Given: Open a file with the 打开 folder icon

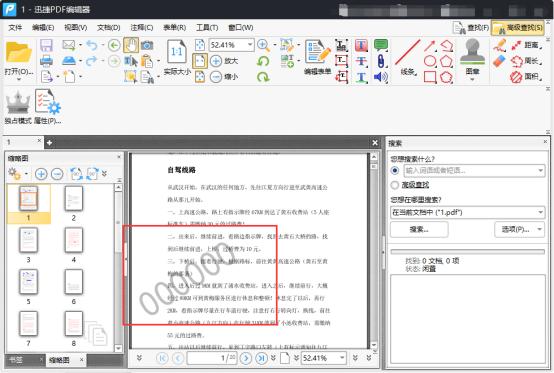Looking at the screenshot, I should 18,53.
